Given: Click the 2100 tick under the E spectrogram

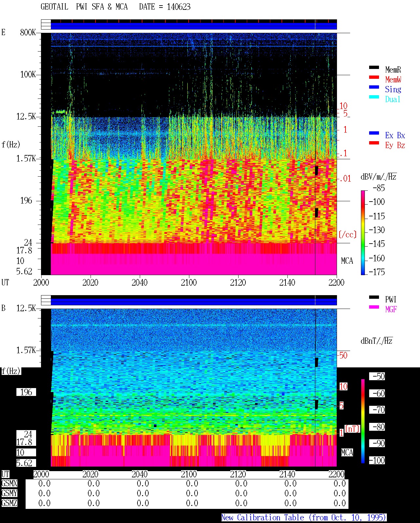Looking at the screenshot, I should tap(189, 282).
